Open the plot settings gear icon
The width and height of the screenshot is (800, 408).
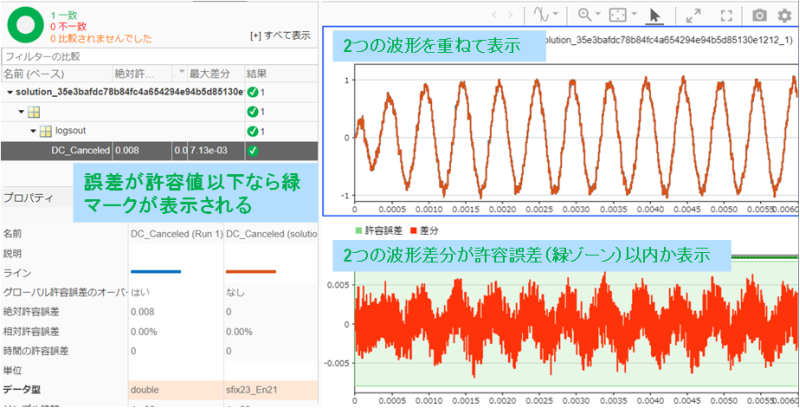(x=784, y=16)
